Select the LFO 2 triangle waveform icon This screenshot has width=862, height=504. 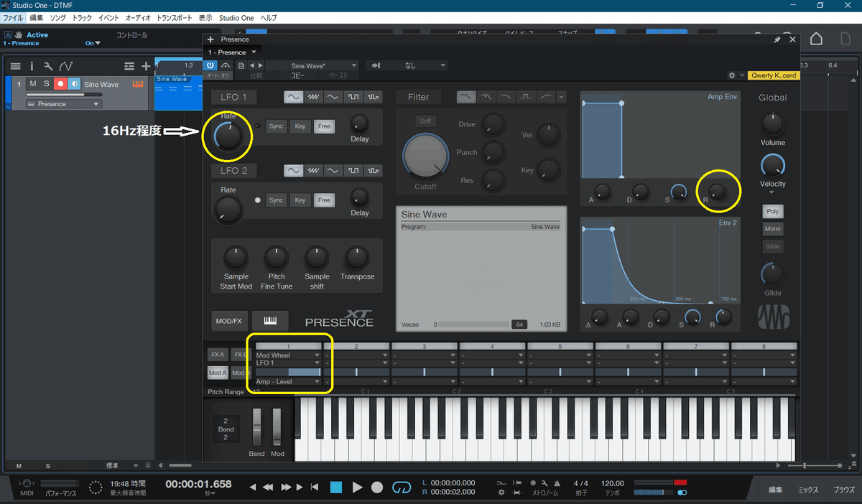click(333, 171)
